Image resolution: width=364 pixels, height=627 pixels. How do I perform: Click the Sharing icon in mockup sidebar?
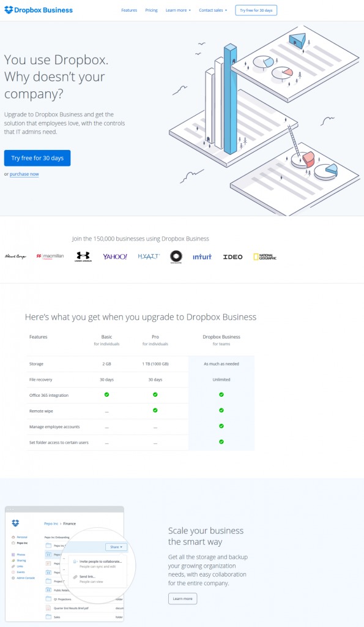click(13, 561)
